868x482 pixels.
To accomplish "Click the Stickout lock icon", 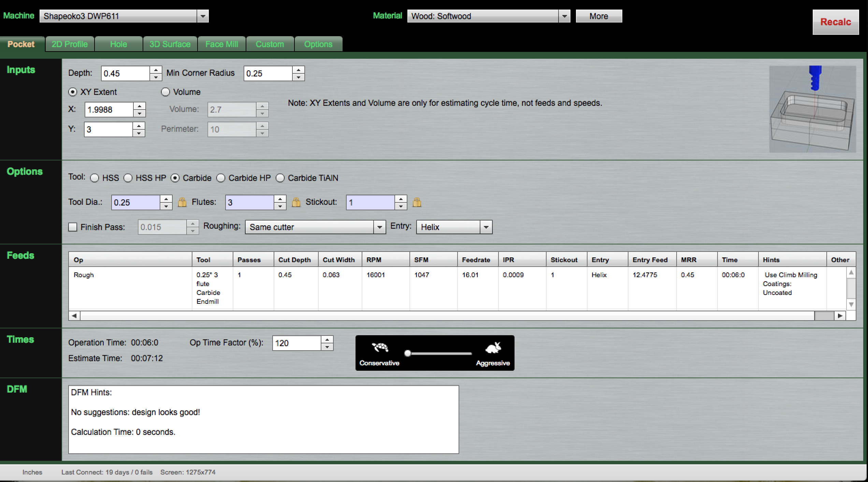I will (x=417, y=202).
